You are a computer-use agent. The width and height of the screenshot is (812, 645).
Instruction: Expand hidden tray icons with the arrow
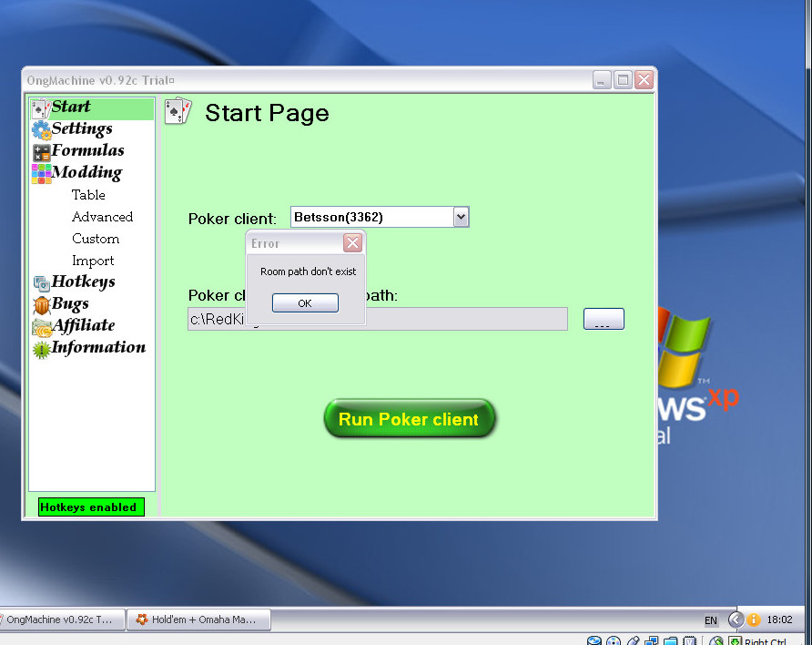pos(736,619)
